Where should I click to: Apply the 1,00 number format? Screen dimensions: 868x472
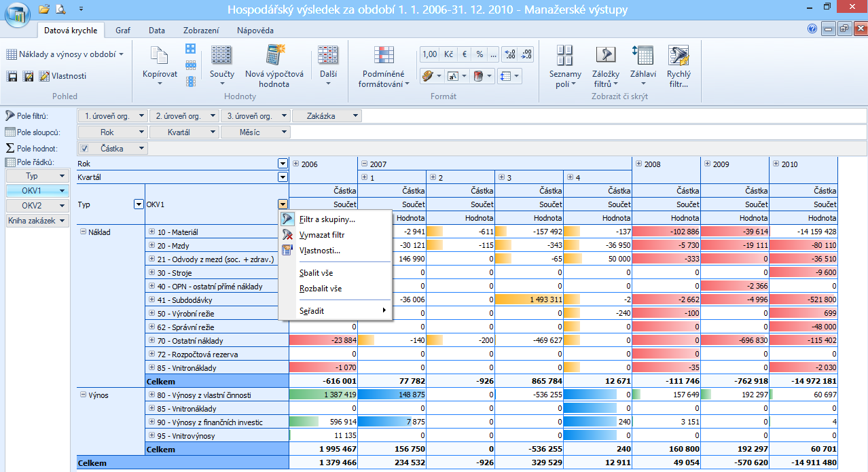coord(430,54)
